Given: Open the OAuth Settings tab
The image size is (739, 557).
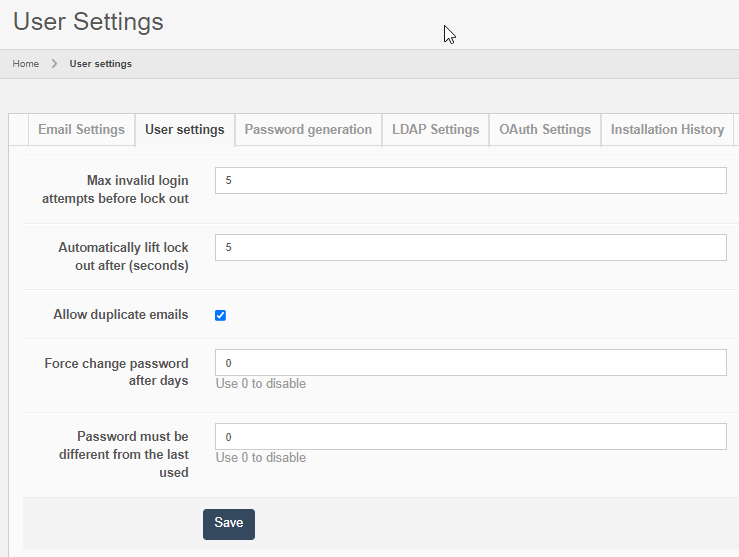Looking at the screenshot, I should click(545, 130).
